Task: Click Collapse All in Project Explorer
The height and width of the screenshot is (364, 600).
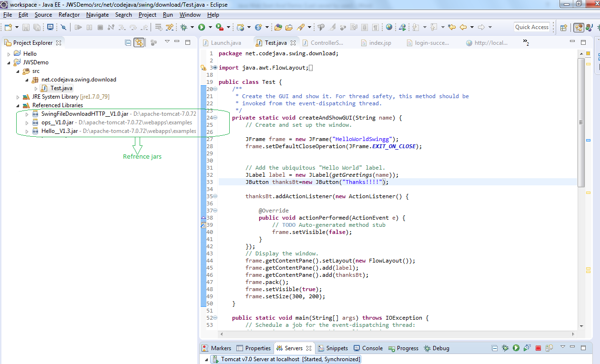Action: pyautogui.click(x=128, y=42)
